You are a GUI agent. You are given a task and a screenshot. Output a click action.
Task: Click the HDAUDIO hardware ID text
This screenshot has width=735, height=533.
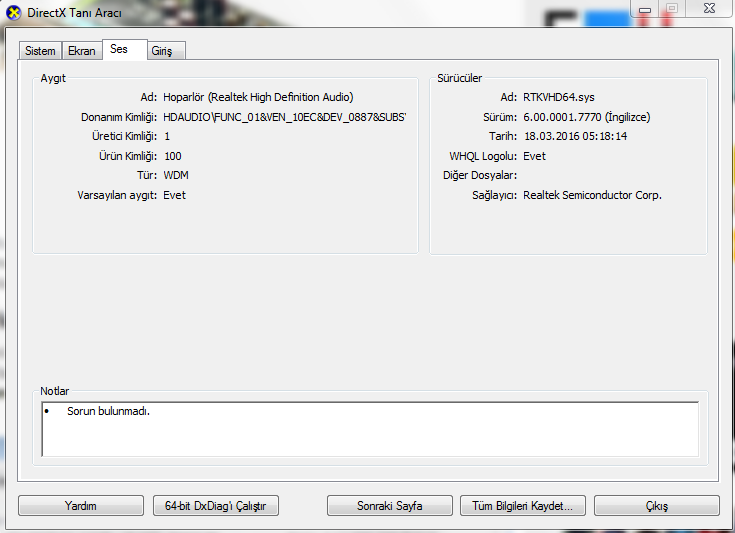coord(284,117)
